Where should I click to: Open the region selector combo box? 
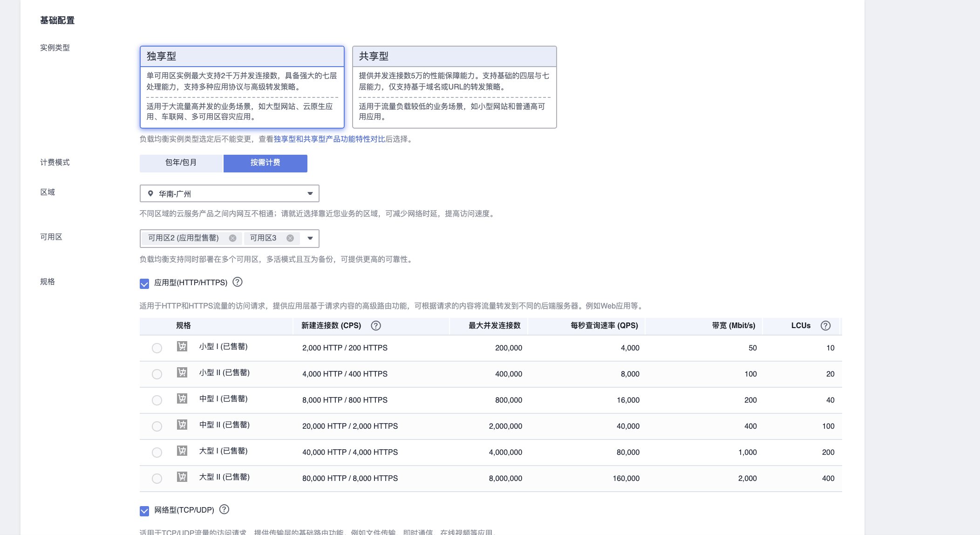coord(228,193)
